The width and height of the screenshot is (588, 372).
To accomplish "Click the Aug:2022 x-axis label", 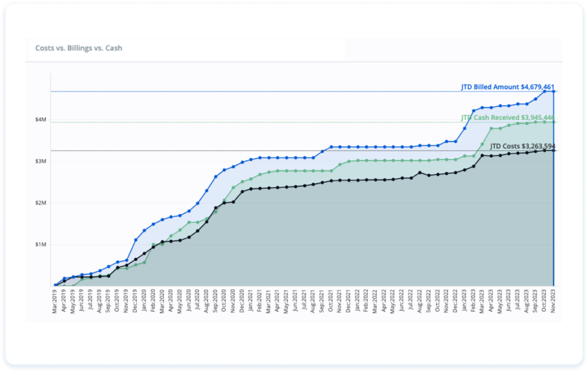I will pos(420,301).
